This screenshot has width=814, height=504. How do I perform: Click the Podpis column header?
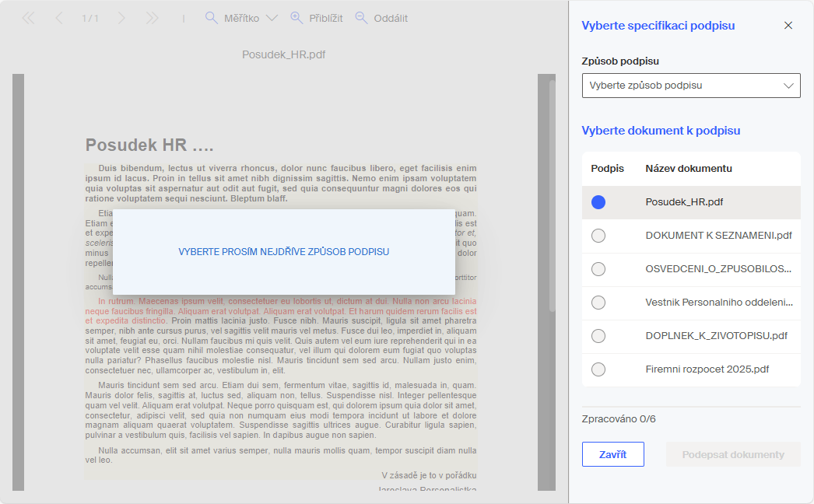coord(607,169)
